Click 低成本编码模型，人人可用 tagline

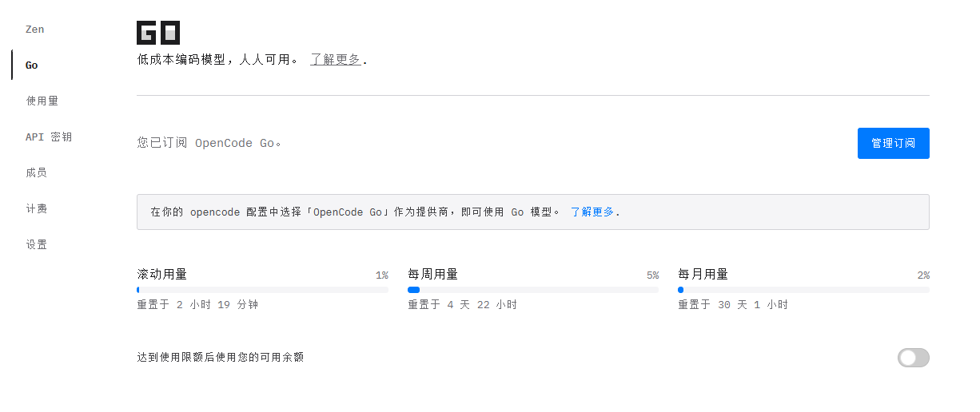[x=217, y=60]
